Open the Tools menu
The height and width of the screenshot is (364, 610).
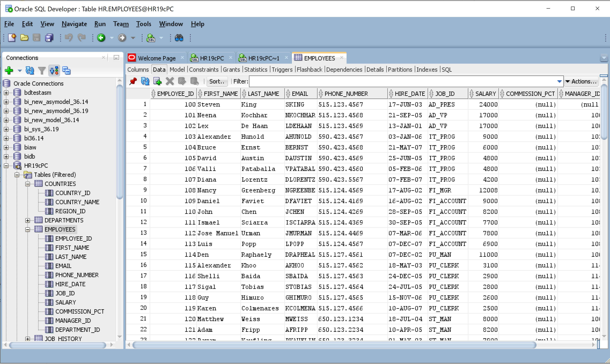click(x=143, y=24)
